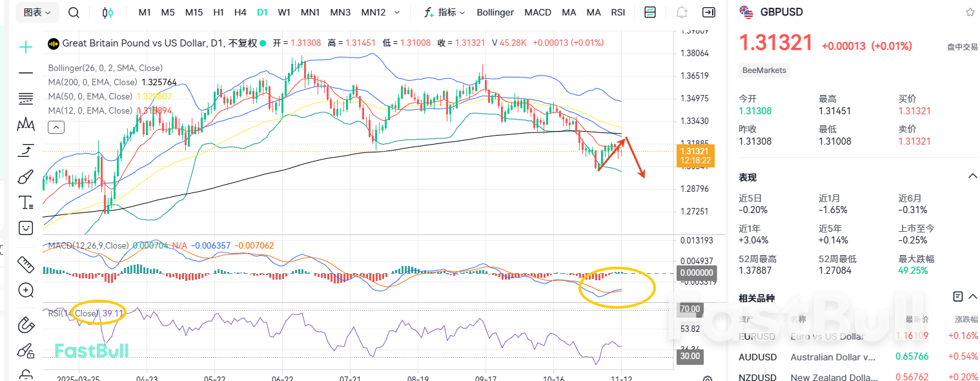
Task: Click the orange current price label on axis
Action: point(695,155)
